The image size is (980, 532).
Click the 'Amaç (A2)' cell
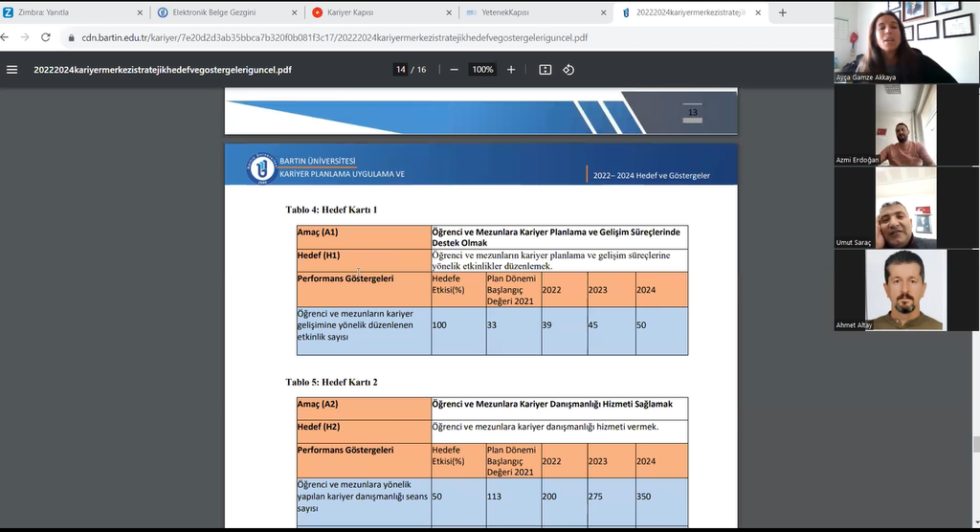click(364, 409)
